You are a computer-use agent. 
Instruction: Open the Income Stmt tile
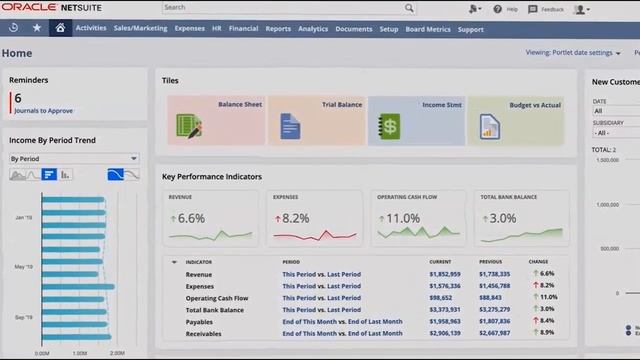point(416,121)
